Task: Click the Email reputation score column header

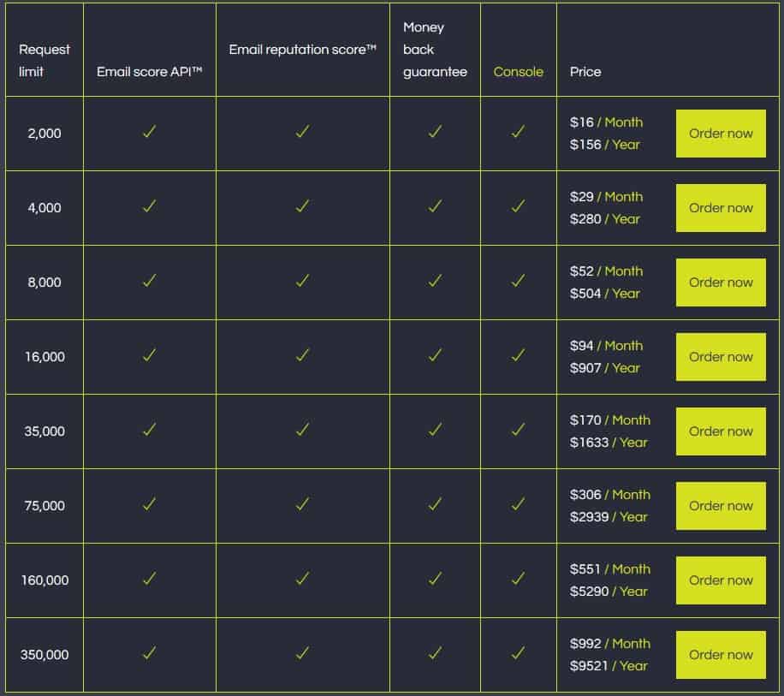Action: click(x=302, y=50)
